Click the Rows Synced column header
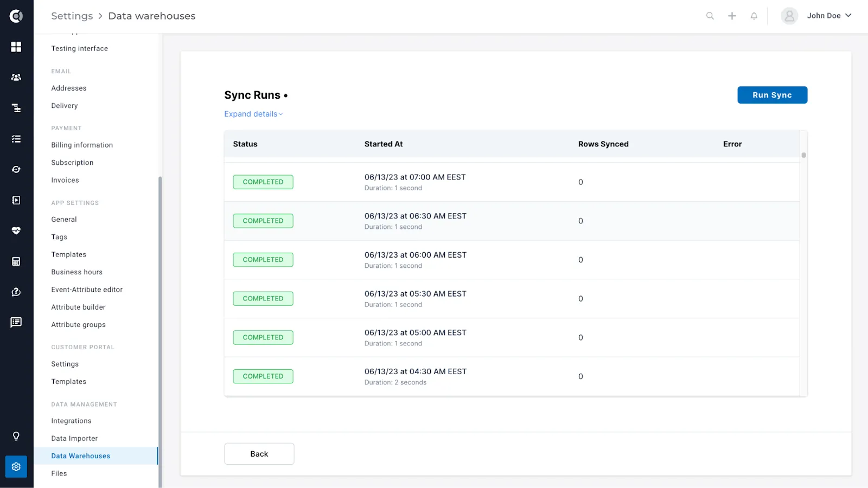The width and height of the screenshot is (868, 488). [x=603, y=144]
